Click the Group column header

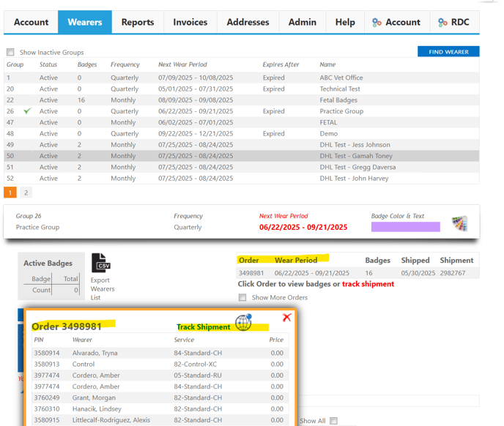point(15,64)
